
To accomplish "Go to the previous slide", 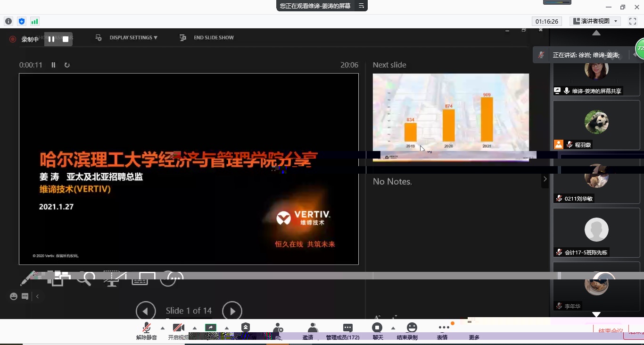I will tap(146, 311).
